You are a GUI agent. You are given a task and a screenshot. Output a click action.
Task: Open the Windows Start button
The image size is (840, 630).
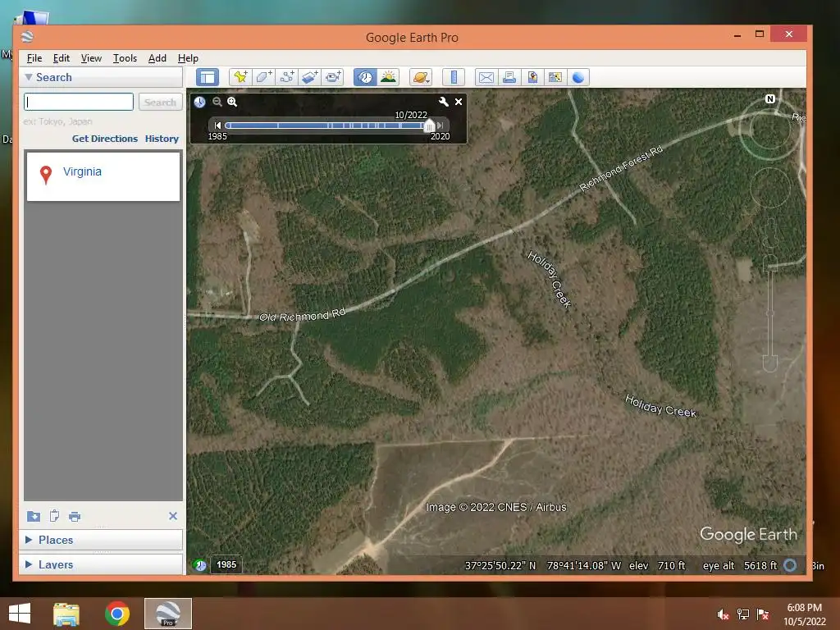[x=20, y=614]
